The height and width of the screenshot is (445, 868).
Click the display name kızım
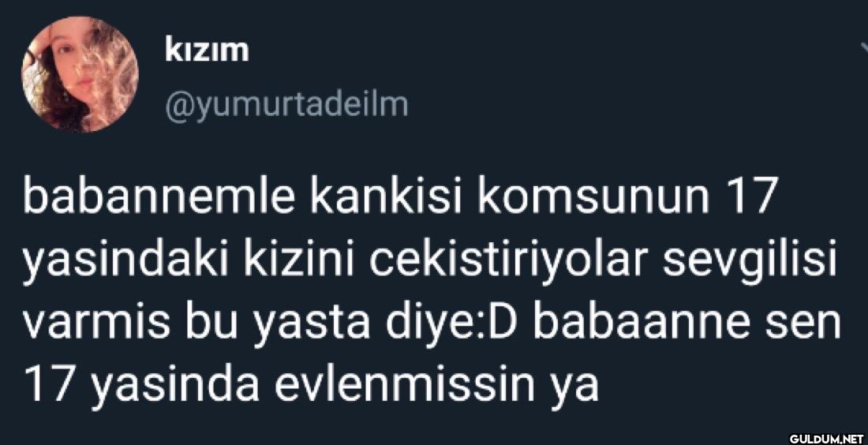coord(206,51)
